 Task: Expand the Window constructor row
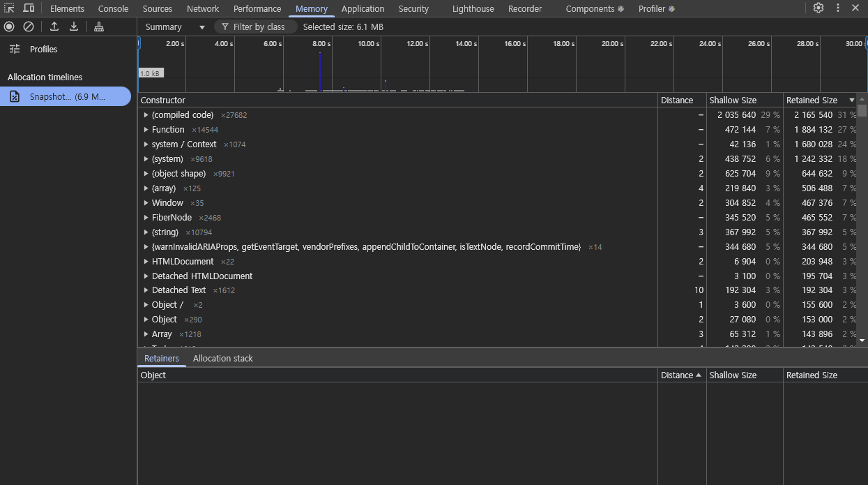click(x=146, y=203)
